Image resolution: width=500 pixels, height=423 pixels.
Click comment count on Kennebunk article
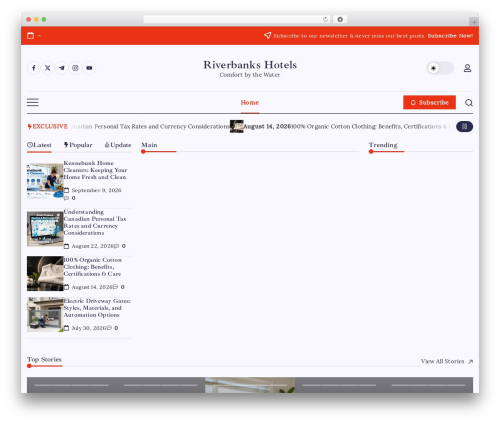coord(70,198)
